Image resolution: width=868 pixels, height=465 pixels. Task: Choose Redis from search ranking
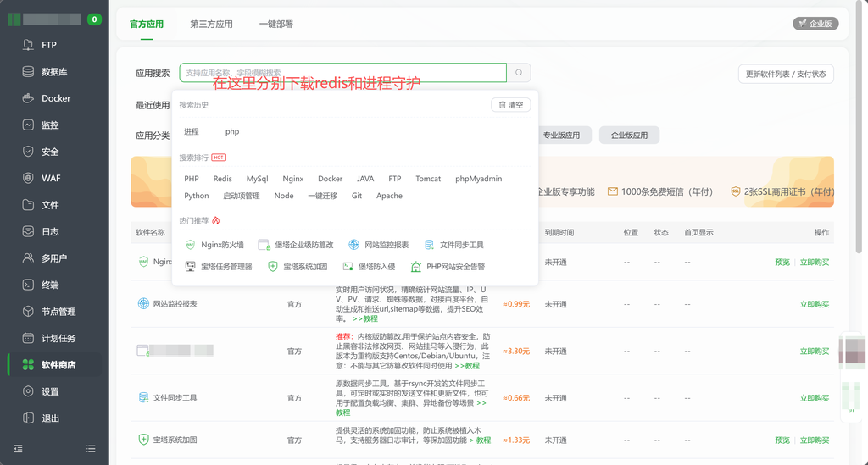(223, 179)
